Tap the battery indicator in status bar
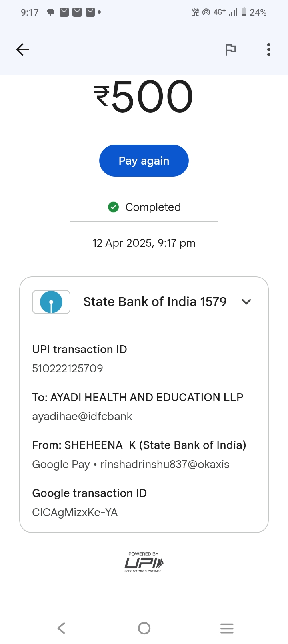Viewport: 288px width, 644px height. (x=244, y=12)
